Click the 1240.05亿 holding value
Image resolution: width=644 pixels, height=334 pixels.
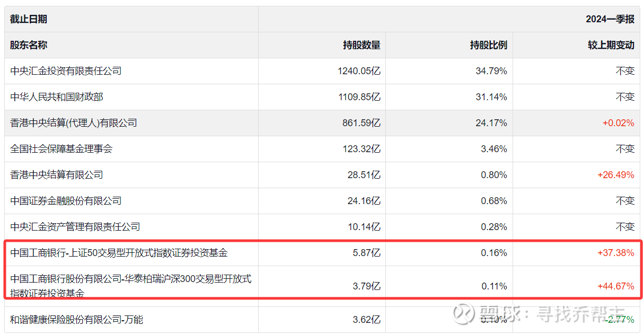click(359, 71)
